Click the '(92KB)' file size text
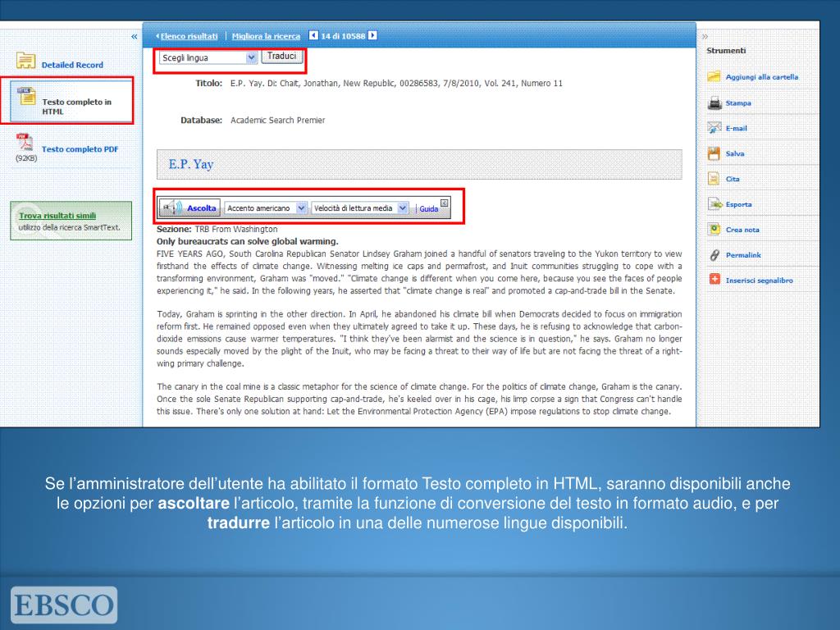840x630 pixels. tap(26, 158)
